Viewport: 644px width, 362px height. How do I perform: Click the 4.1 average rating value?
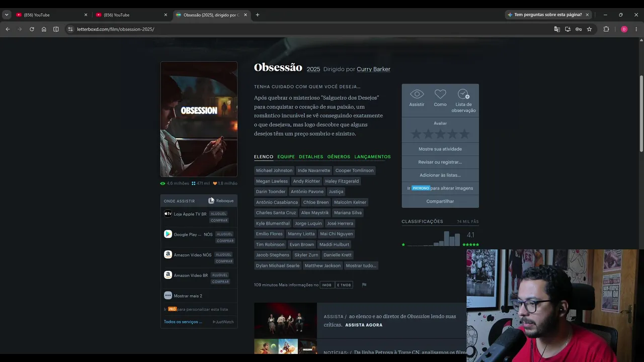pyautogui.click(x=470, y=235)
